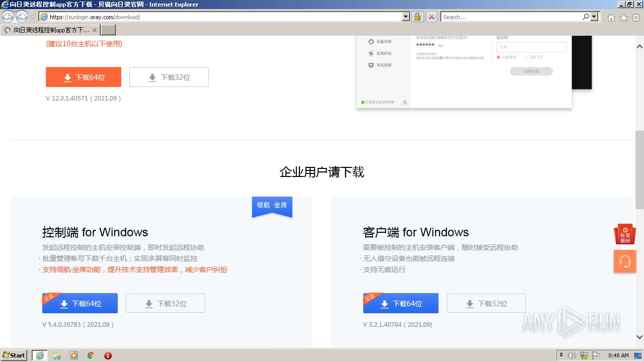Viewport: 644px width, 362px height.
Task: Click version text V 12.0.1.40571
Action: click(84, 99)
